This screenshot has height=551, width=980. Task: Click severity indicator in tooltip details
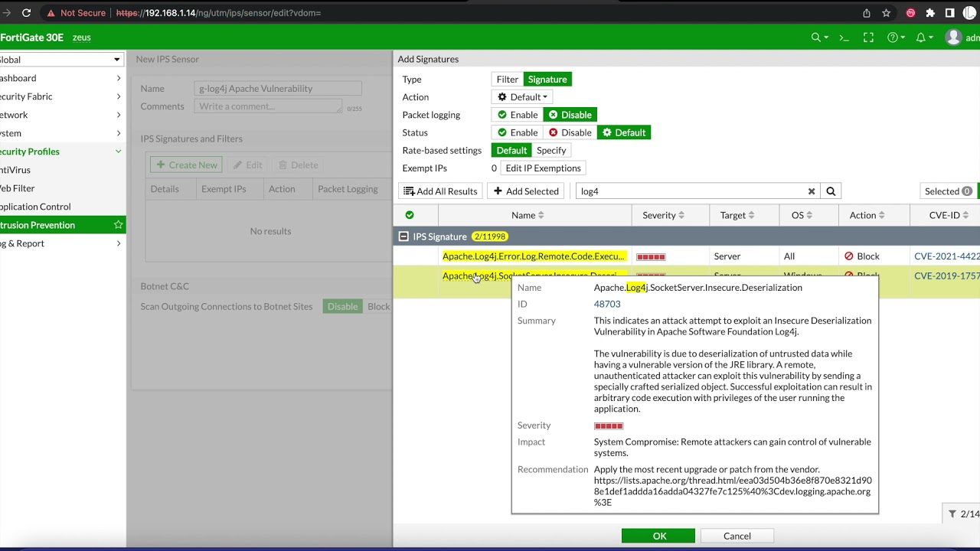609,426
